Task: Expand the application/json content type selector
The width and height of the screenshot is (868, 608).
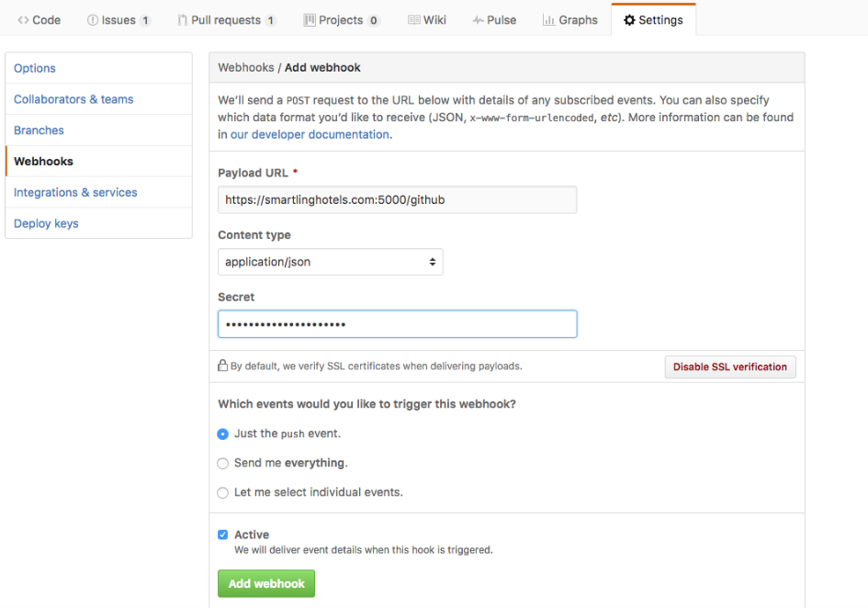Action: (432, 262)
